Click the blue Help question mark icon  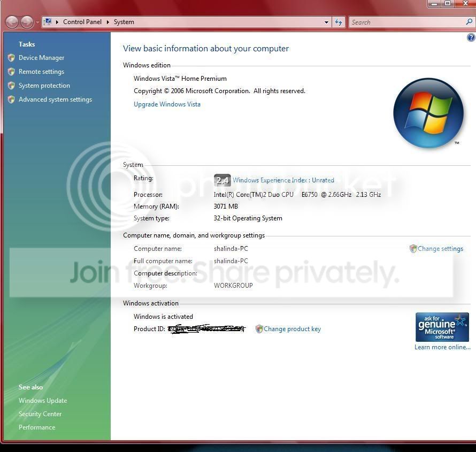tap(471, 37)
